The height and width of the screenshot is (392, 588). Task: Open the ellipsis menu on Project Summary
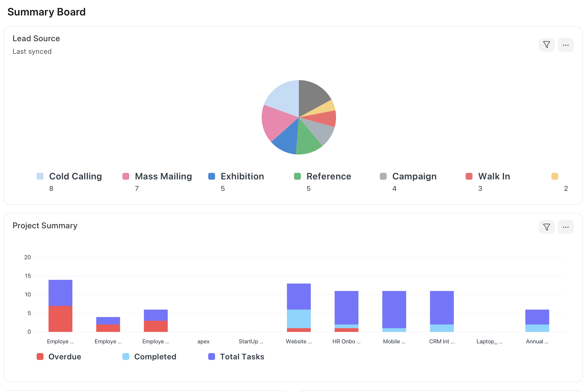click(x=565, y=227)
